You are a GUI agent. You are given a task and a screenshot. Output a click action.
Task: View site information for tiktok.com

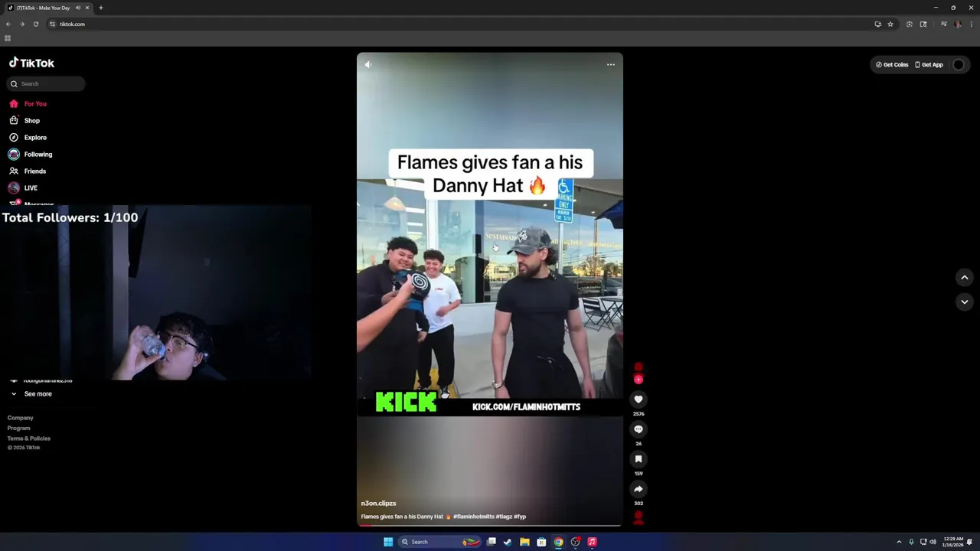[52, 24]
